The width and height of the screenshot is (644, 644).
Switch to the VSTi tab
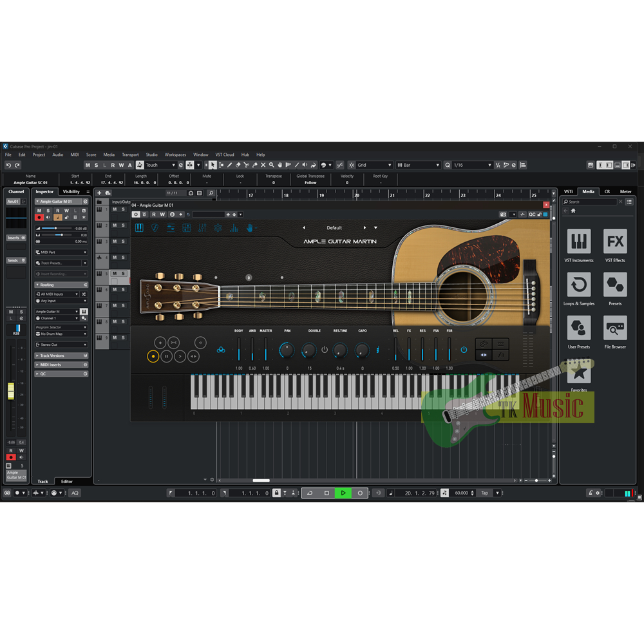coord(569,192)
